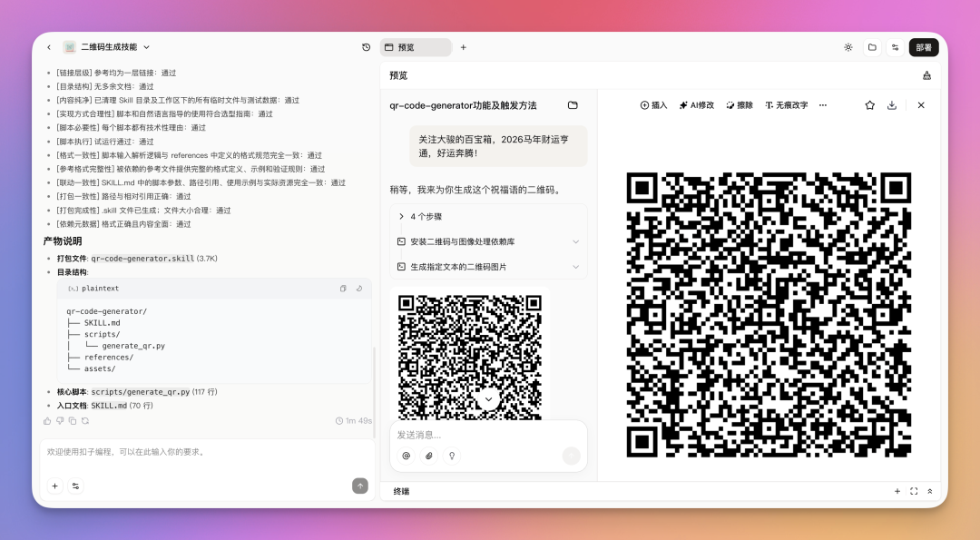Image resolution: width=980 pixels, height=540 pixels.
Task: Click send button in preview chat
Action: 572,456
